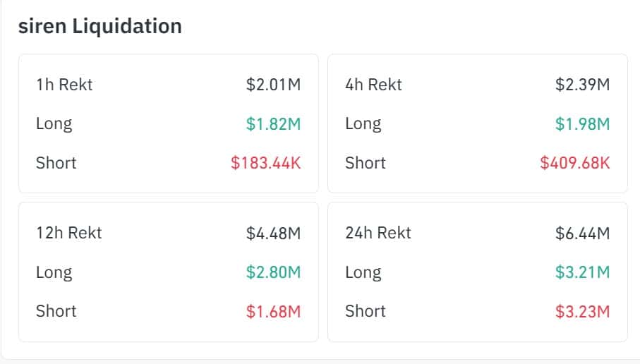Click the 12h Short value $1.68M

[273, 311]
